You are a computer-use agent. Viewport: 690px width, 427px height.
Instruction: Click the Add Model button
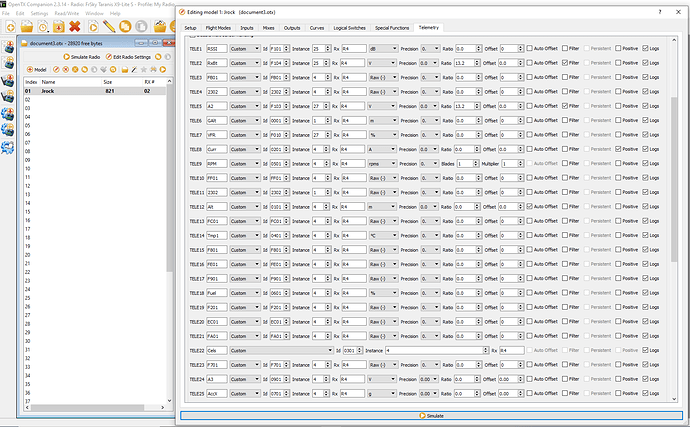click(37, 70)
